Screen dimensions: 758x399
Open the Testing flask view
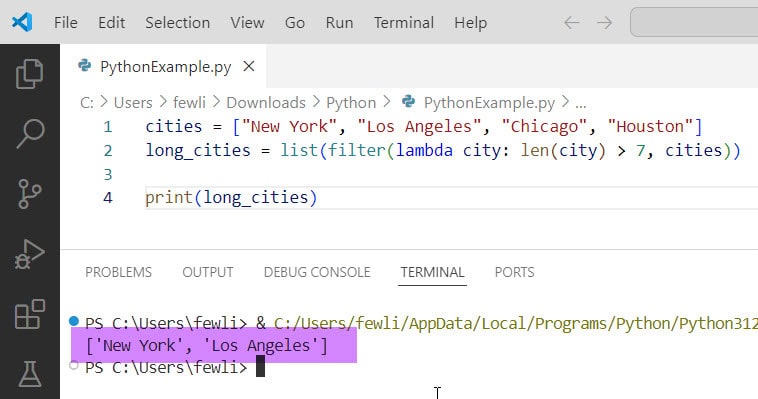pyautogui.click(x=30, y=374)
